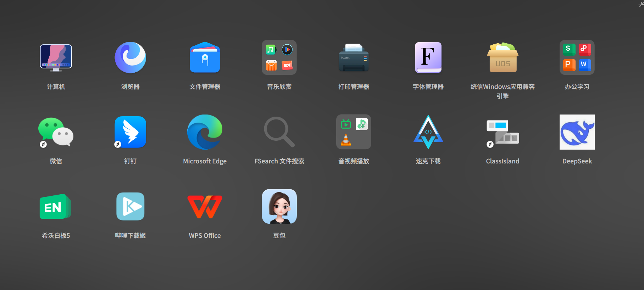Image resolution: width=644 pixels, height=290 pixels.
Task: Launch the UOS Windows compatibility engine icon
Action: pyautogui.click(x=503, y=57)
